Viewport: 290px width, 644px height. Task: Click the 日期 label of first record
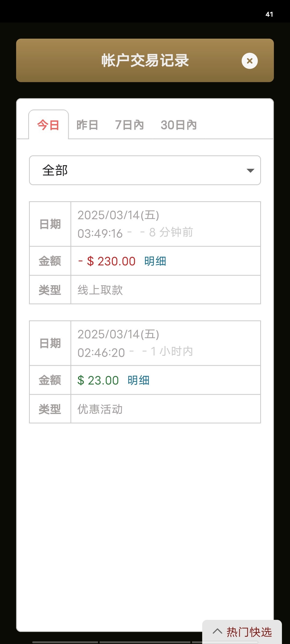[x=50, y=224]
